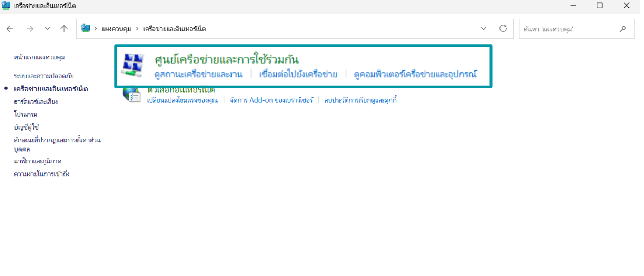Open ความง่ายในการเข้าถึง in the sidebar
The width and height of the screenshot is (644, 276).
pyautogui.click(x=42, y=174)
